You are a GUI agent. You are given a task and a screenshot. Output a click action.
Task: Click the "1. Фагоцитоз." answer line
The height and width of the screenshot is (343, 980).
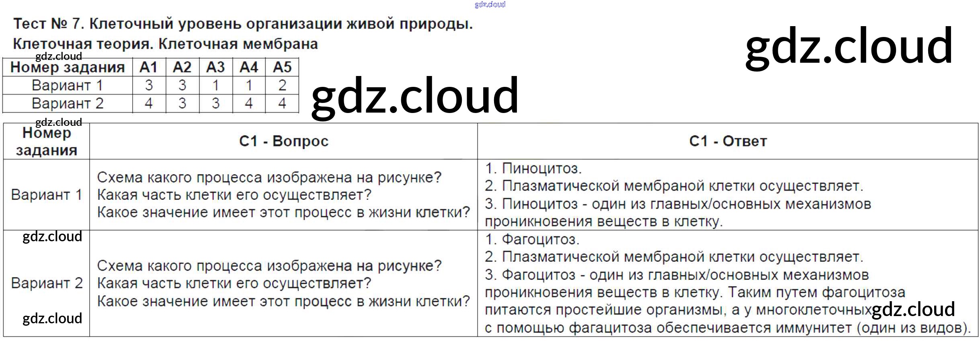tap(532, 239)
